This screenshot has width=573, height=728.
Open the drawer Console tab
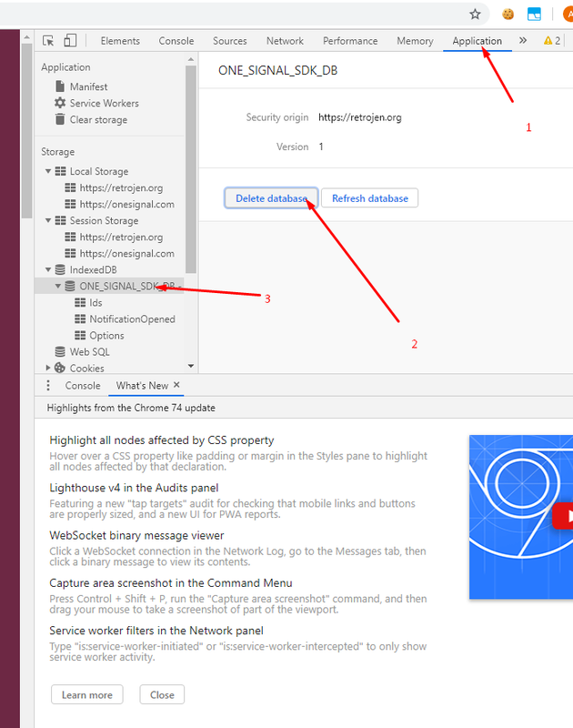coord(83,385)
